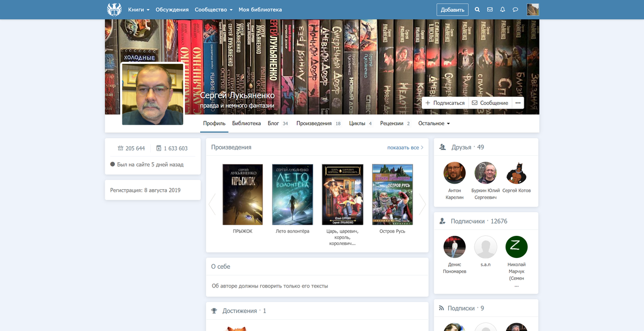Screen dimensions: 644x331
Task: Click the Лето волонтёра title link
Action: (x=292, y=231)
